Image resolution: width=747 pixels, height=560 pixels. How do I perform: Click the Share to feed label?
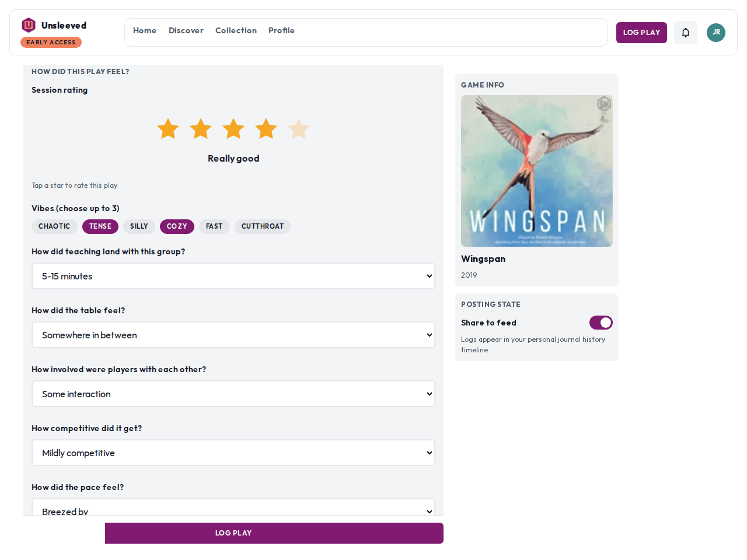tap(488, 323)
